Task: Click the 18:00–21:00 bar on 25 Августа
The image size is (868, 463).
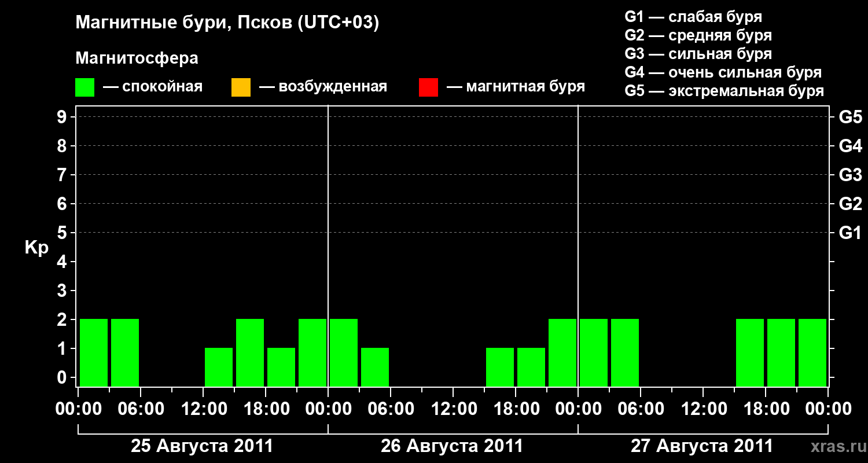Action: [281, 367]
